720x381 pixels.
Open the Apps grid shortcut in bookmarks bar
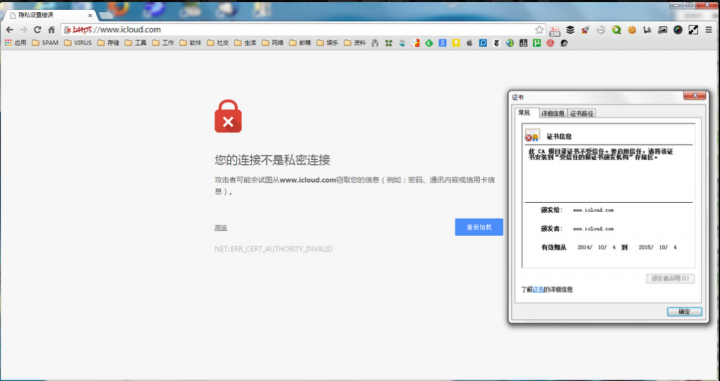[15, 43]
